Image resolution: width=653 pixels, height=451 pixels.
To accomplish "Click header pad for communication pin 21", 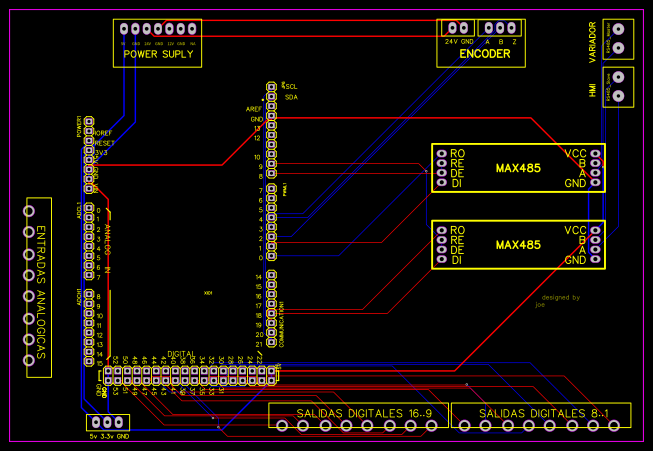I will (272, 342).
